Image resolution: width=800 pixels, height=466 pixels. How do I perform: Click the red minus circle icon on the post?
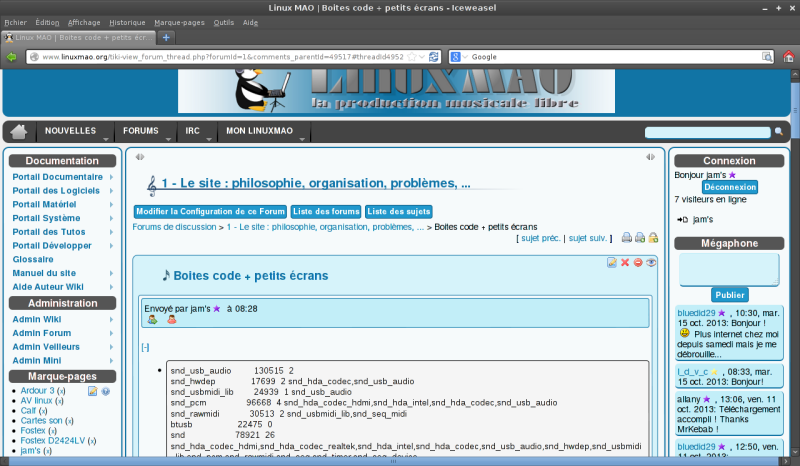638,262
